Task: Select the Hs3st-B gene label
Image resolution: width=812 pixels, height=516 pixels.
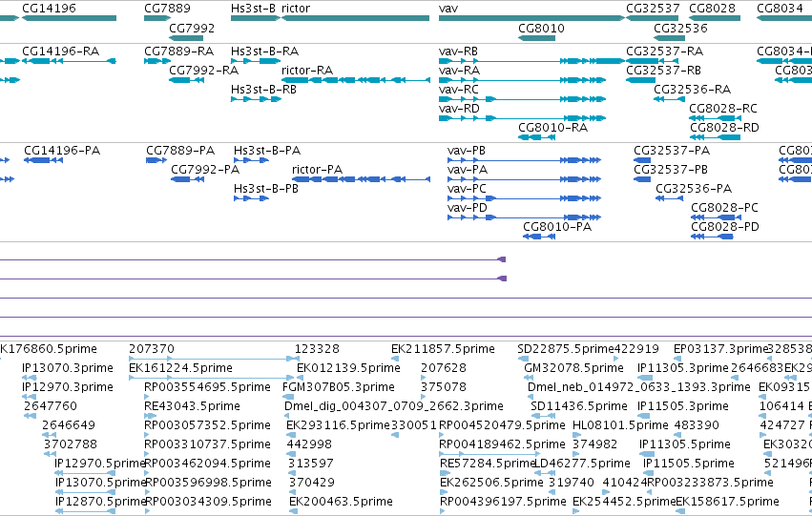Action: [x=253, y=9]
